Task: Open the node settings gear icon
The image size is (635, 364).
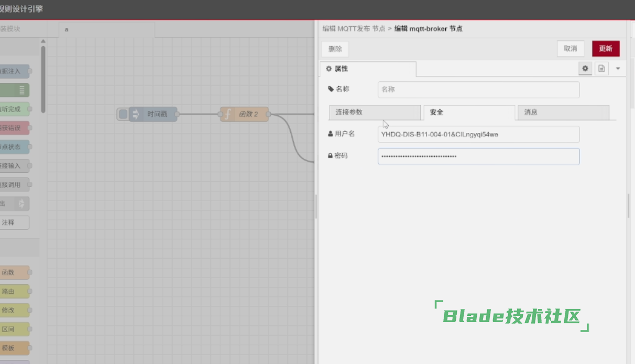Action: [x=585, y=69]
